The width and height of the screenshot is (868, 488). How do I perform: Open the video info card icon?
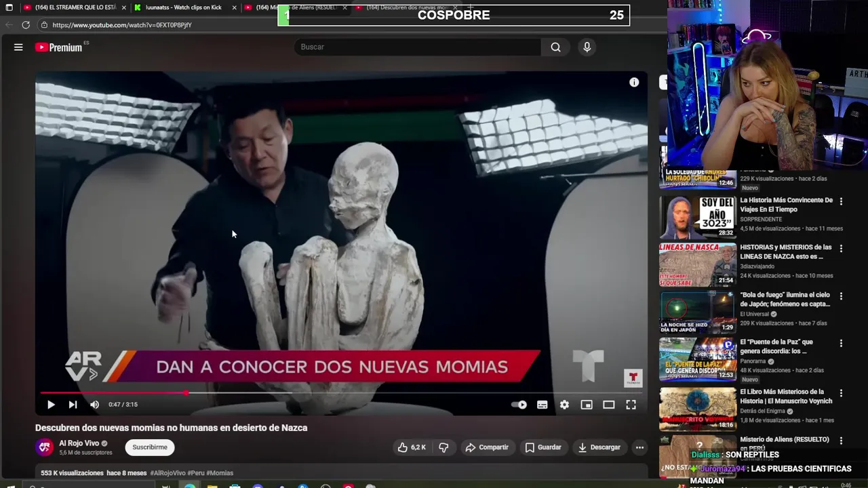634,83
